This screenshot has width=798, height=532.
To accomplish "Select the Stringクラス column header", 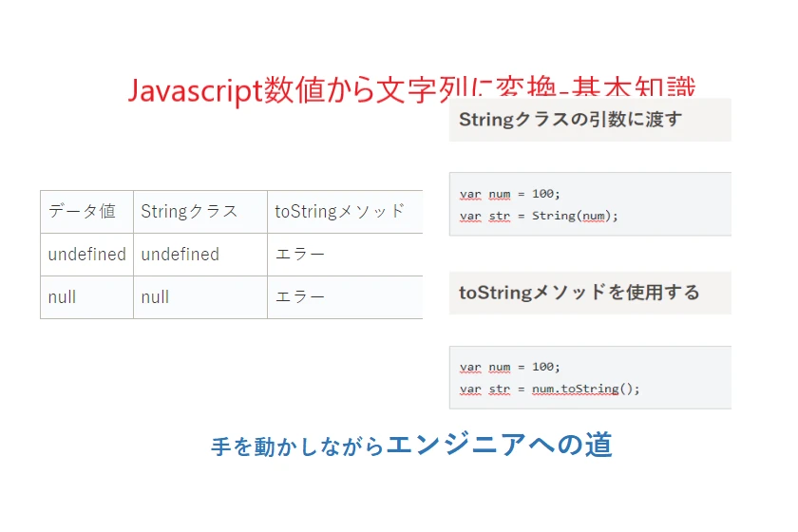I will pos(200,212).
